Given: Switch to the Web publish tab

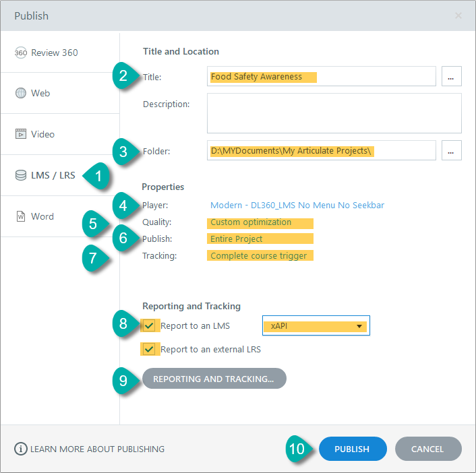Looking at the screenshot, I should tap(60, 93).
